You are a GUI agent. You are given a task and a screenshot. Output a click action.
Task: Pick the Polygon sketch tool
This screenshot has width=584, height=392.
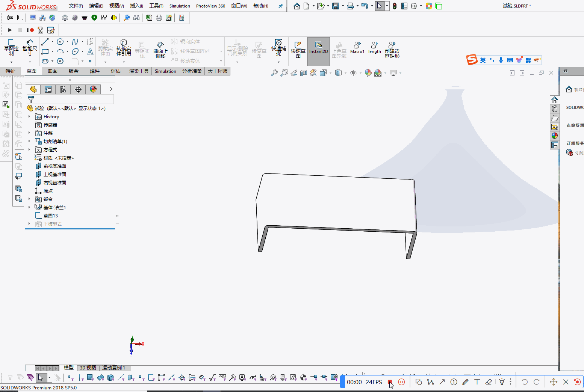pos(60,61)
